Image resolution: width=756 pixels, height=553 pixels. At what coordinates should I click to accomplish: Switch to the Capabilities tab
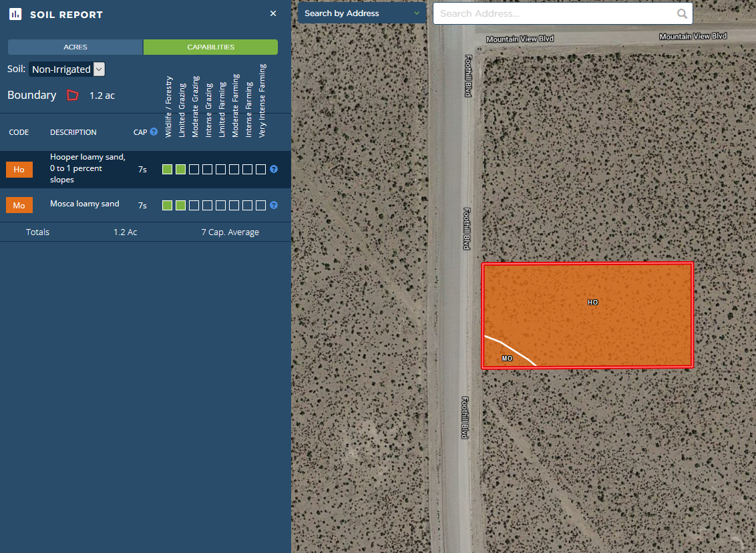point(210,47)
